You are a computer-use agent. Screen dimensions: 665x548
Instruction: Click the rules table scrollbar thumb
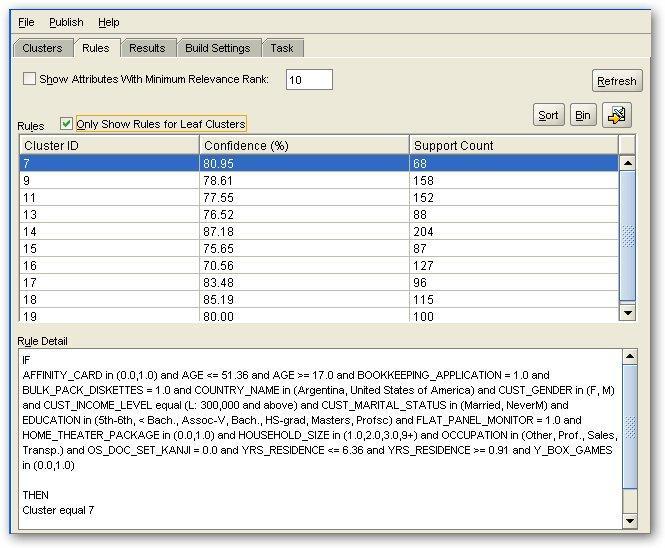point(628,236)
